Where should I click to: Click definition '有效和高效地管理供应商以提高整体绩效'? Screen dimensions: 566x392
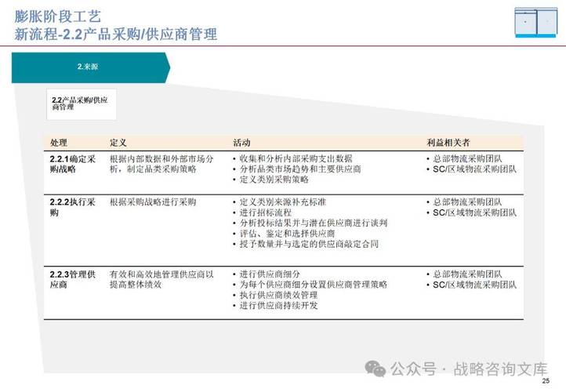click(x=161, y=279)
